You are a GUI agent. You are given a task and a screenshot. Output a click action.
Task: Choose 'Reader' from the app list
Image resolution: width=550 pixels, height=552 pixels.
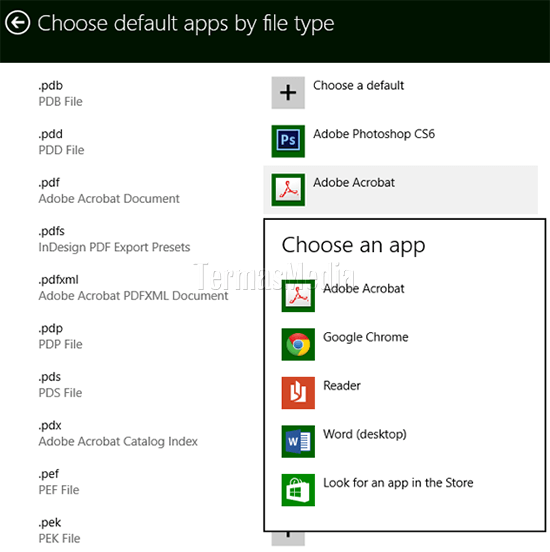click(x=342, y=386)
